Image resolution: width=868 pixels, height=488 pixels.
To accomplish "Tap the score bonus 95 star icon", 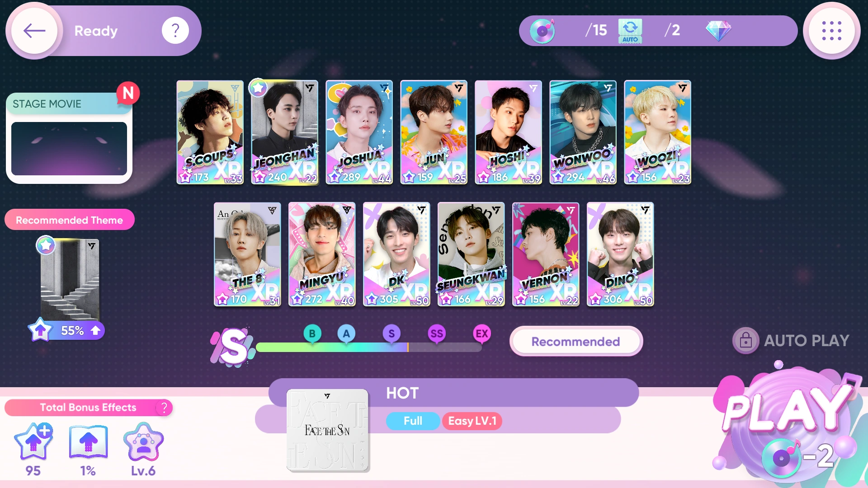I will [x=33, y=442].
